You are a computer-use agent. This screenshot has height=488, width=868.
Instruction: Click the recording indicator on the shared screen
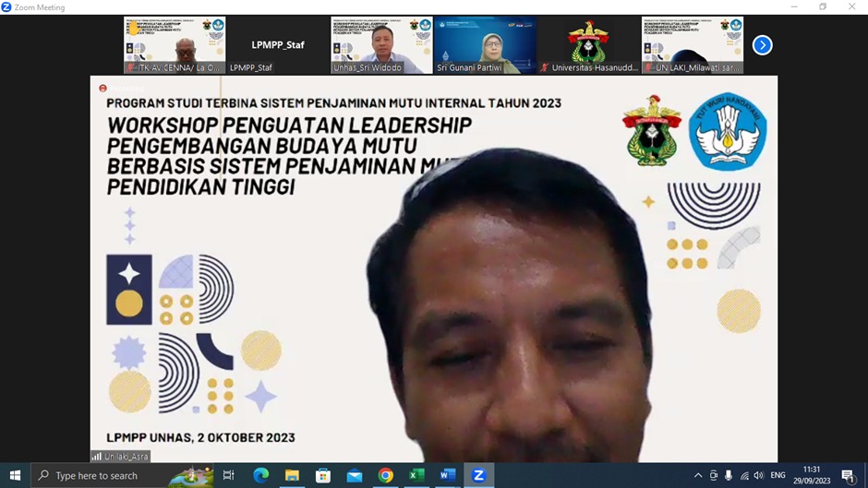point(102,89)
